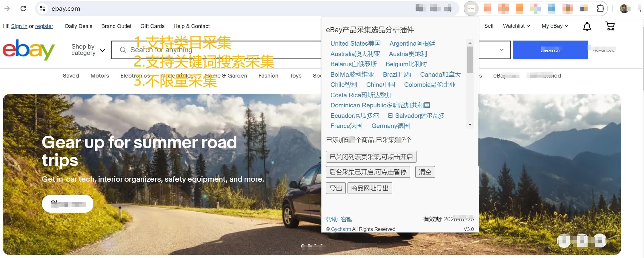The image size is (644, 258).
Task: Choose Belarus白俄罗斯 in plugin list
Action: (x=353, y=64)
